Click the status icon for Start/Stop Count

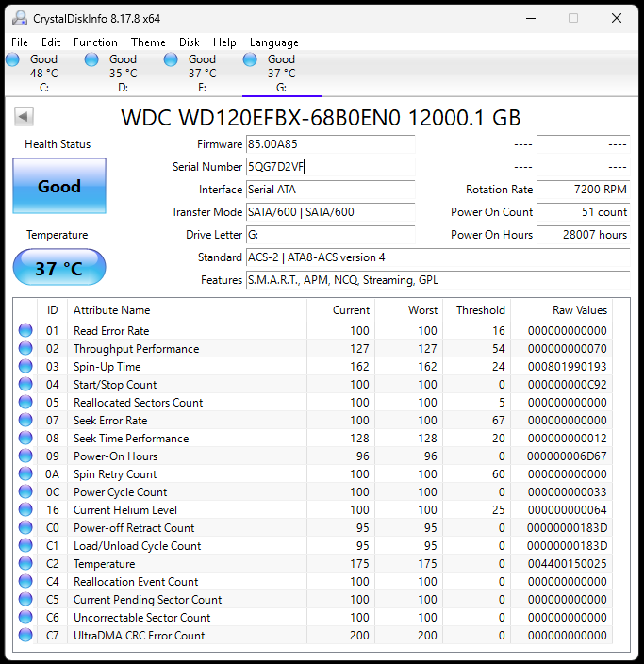25,384
